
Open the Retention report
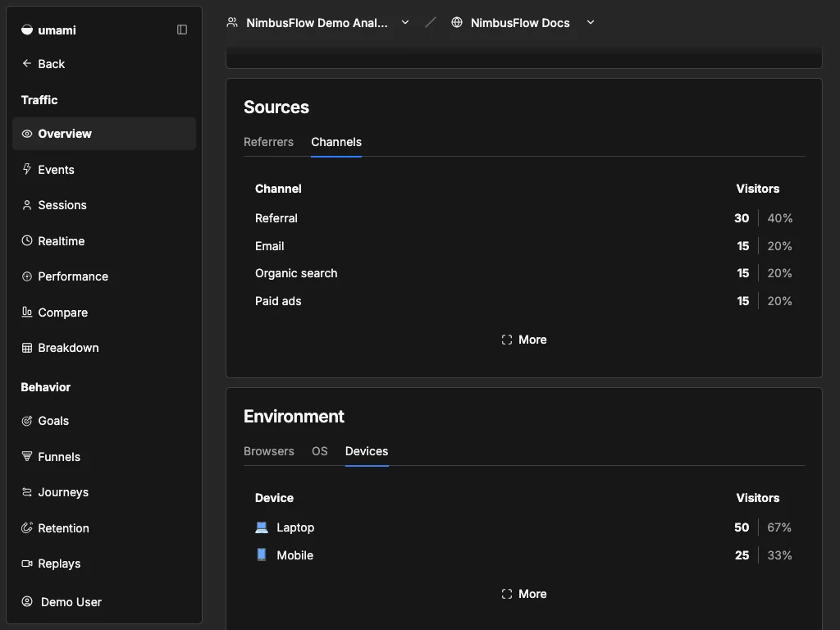pyautogui.click(x=104, y=527)
